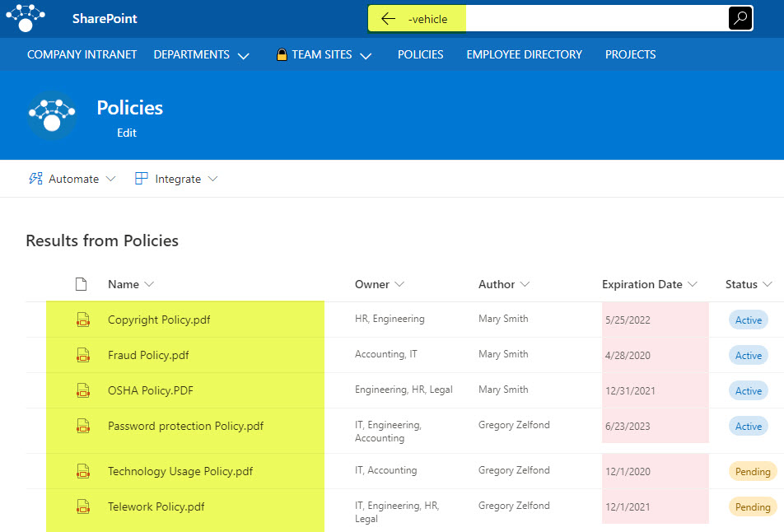Click the file type column header icon
Viewport: 784px width, 532px height.
pyautogui.click(x=81, y=283)
